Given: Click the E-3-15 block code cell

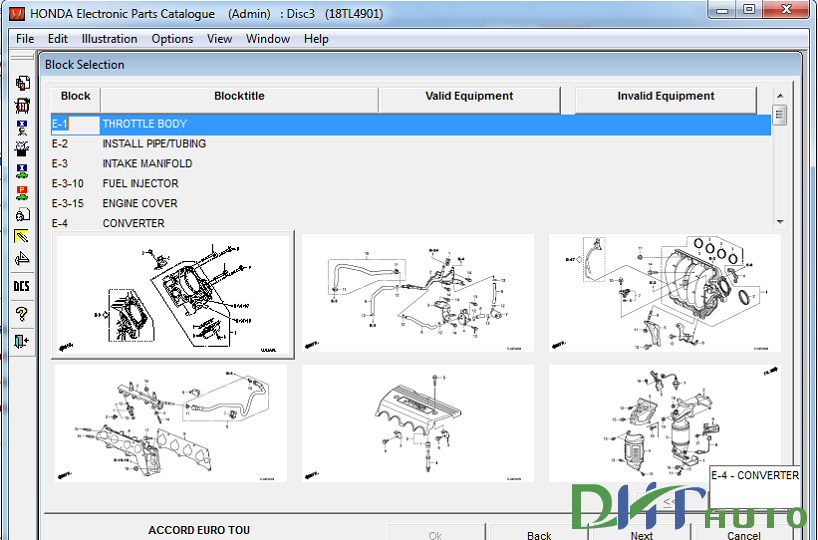Looking at the screenshot, I should [x=67, y=203].
